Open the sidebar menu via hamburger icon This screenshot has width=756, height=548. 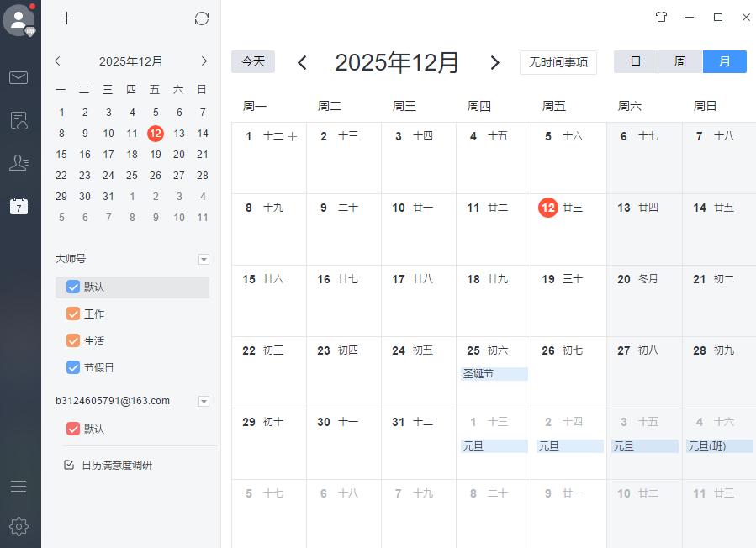19,486
